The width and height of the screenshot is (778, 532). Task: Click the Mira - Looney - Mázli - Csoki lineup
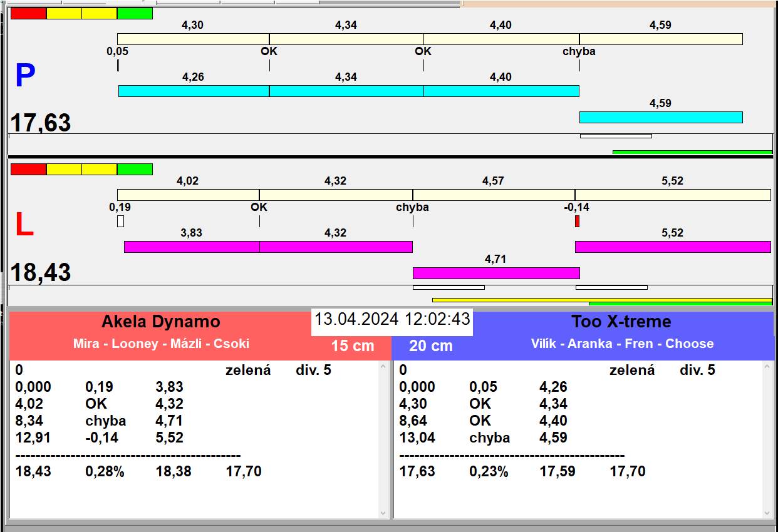(x=161, y=344)
